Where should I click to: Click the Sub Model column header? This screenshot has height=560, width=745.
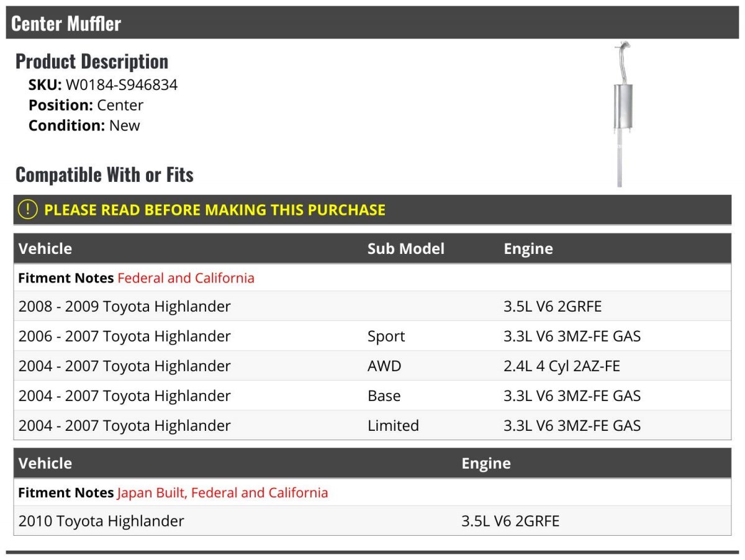click(405, 249)
